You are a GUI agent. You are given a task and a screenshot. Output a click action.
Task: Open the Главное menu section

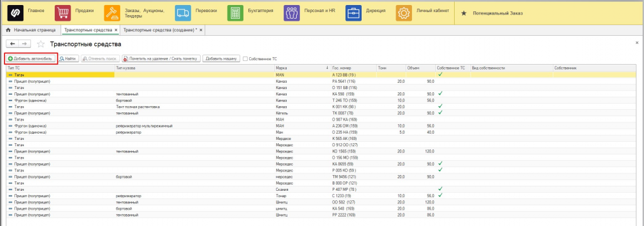point(36,10)
